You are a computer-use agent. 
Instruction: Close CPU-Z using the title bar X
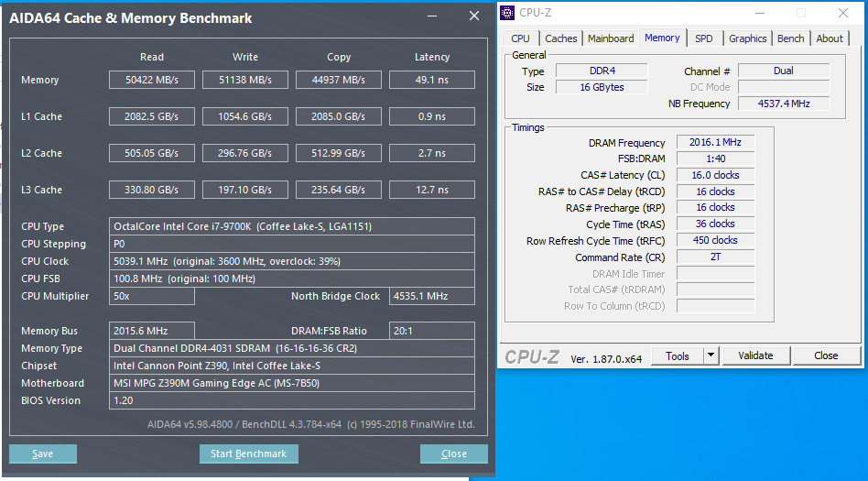click(x=843, y=13)
